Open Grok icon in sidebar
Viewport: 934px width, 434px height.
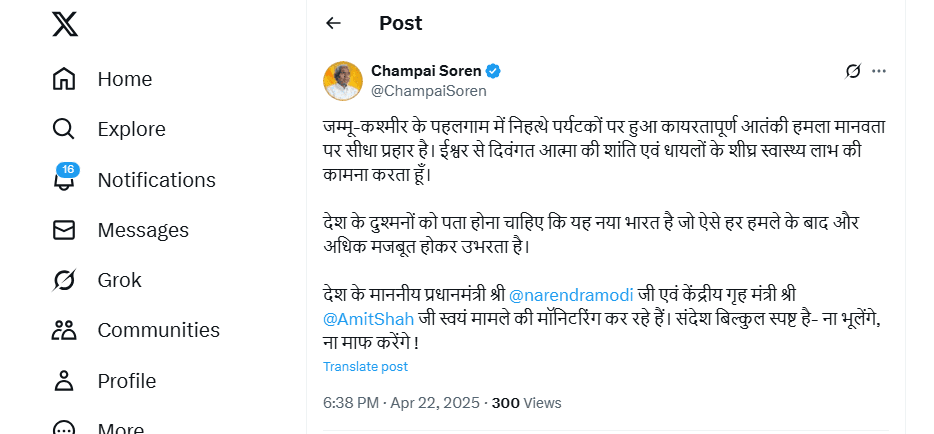(64, 280)
